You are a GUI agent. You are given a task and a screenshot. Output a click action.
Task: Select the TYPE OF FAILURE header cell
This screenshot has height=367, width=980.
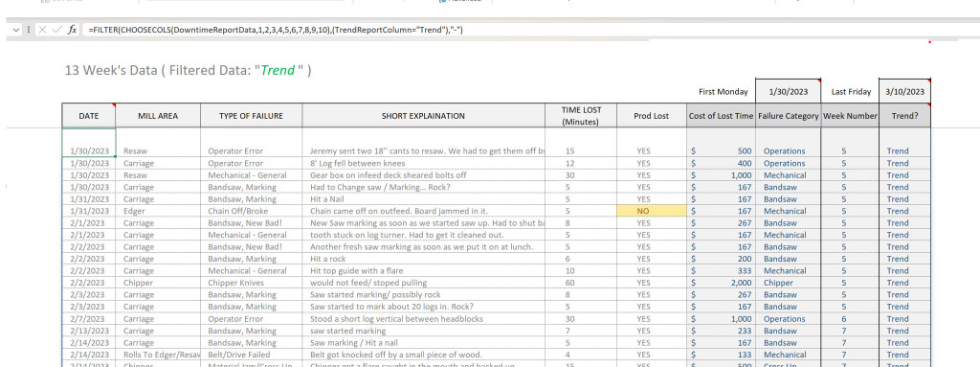[252, 116]
